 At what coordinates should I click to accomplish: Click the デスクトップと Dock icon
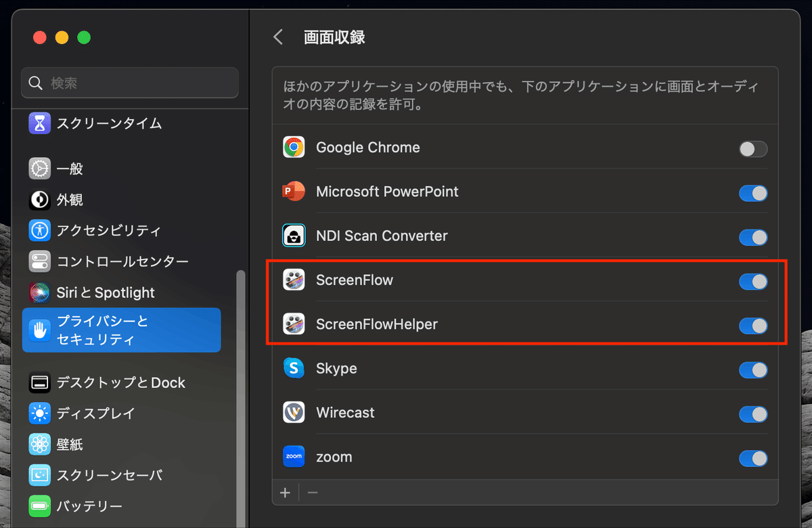tap(40, 382)
